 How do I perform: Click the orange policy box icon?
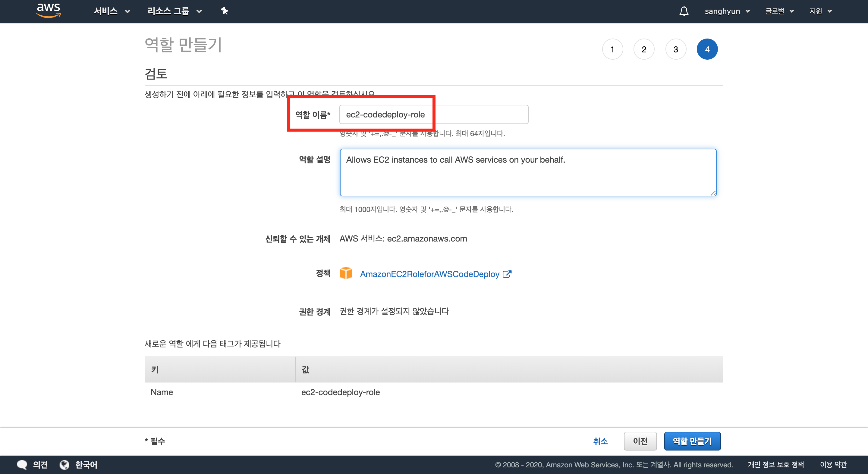click(x=346, y=273)
